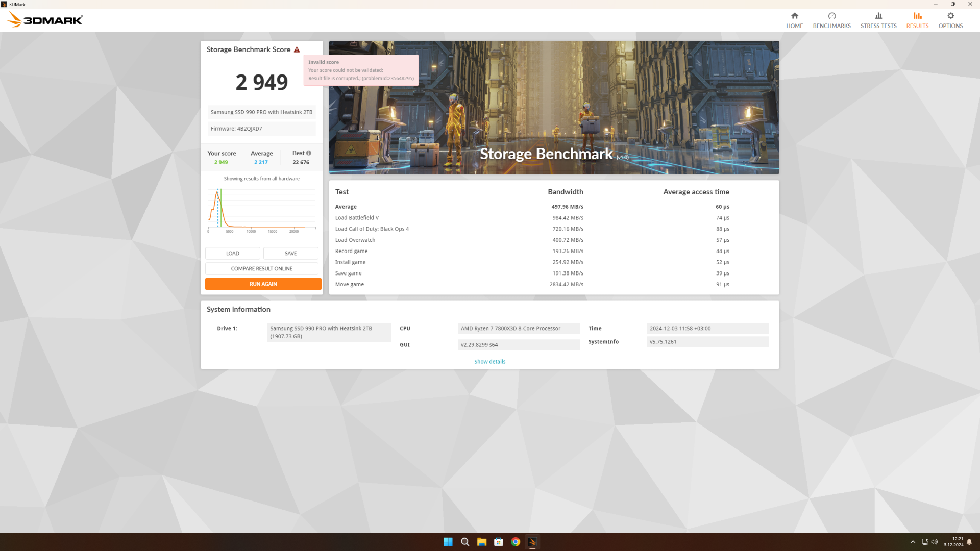Expand system information with Show details
The image size is (980, 551).
tap(489, 361)
